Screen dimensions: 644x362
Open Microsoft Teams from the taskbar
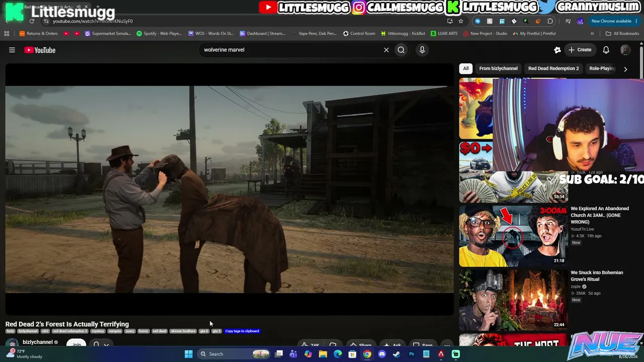(x=293, y=354)
